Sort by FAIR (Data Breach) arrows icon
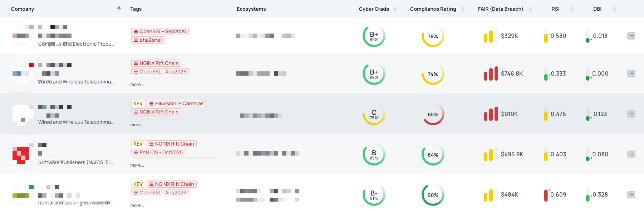The width and height of the screenshot is (644, 213). click(530, 9)
